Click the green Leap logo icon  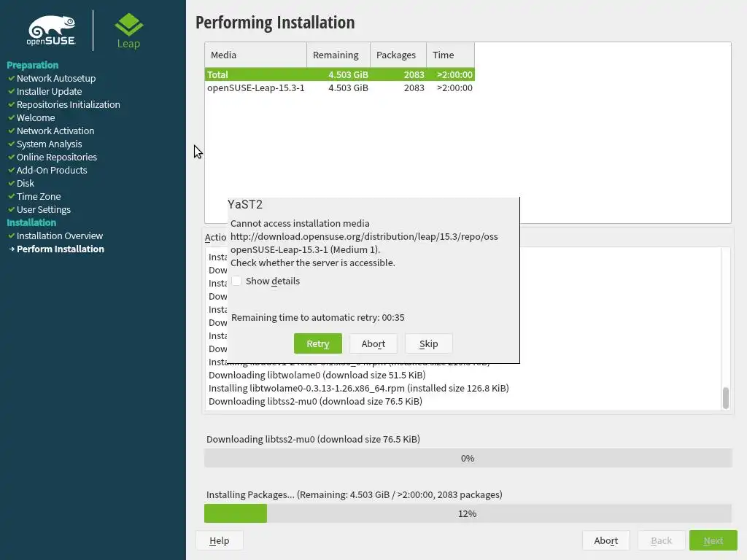128,25
